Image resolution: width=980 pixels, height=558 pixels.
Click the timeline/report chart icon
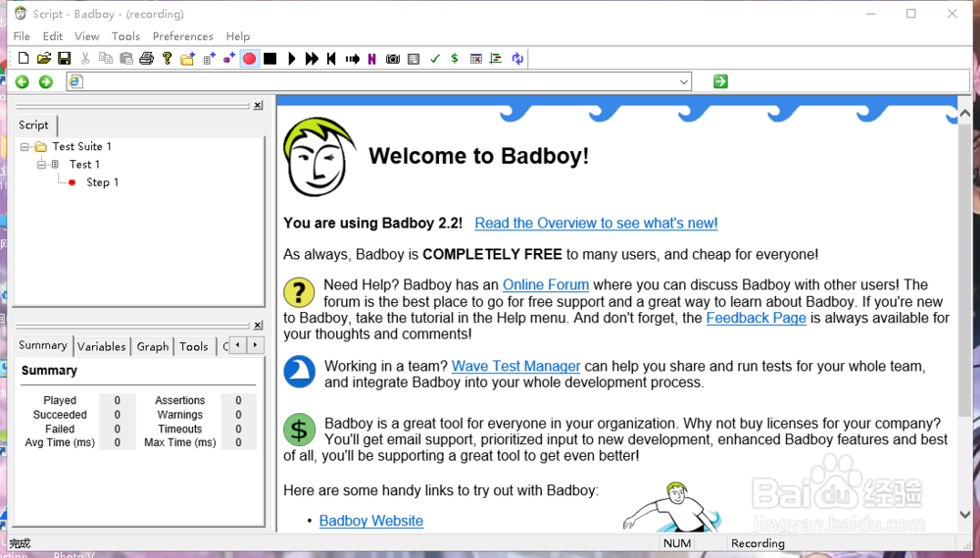[496, 59]
